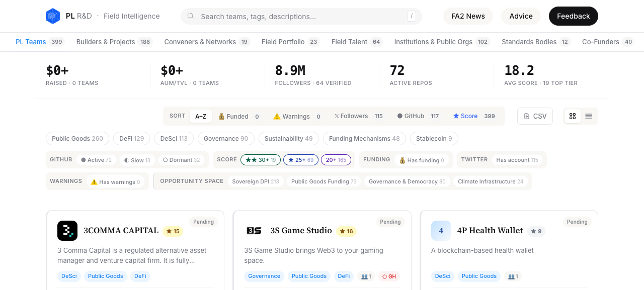
Task: Open the 4P Health Wallet card title
Action: tap(490, 231)
